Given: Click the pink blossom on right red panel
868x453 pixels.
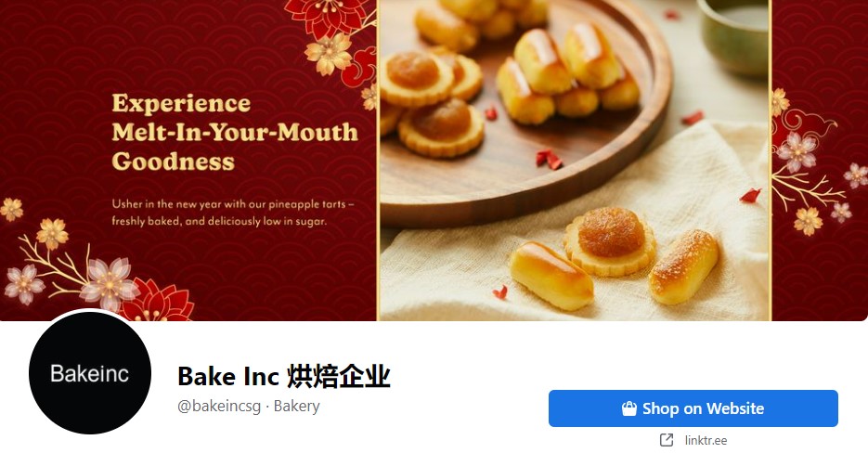Looking at the screenshot, I should 797,151.
